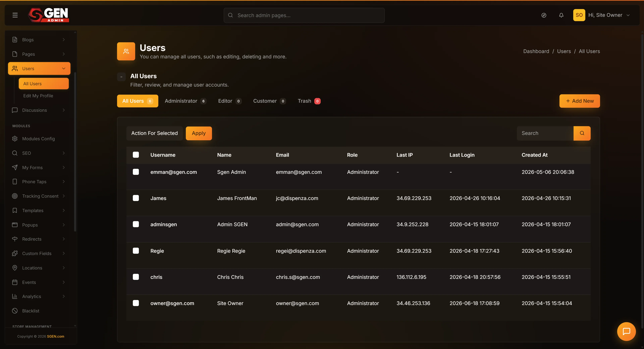This screenshot has width=644, height=349.
Task: Click the Tracking Consent target icon
Action: coord(15,196)
